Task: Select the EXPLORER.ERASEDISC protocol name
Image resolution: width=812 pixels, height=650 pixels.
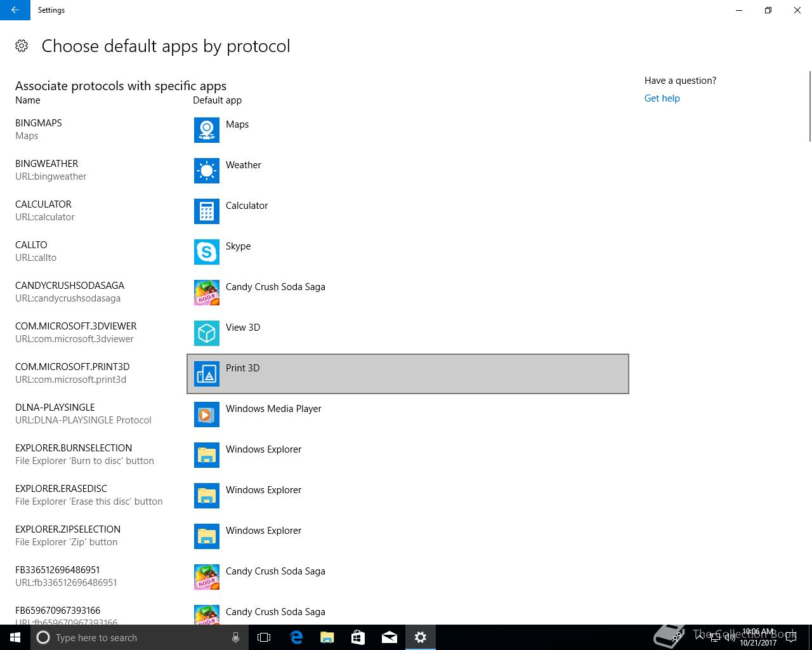Action: [x=61, y=489]
